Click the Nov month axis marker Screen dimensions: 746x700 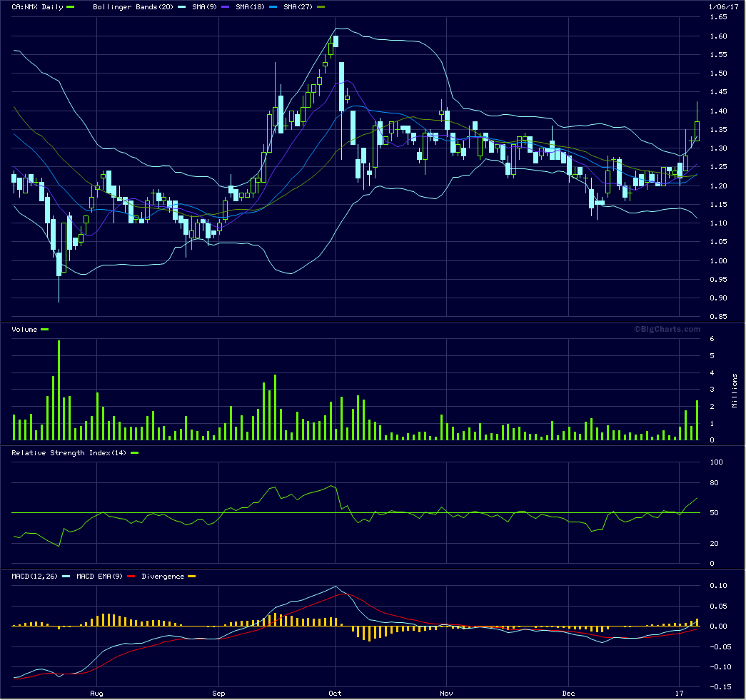coord(446,694)
